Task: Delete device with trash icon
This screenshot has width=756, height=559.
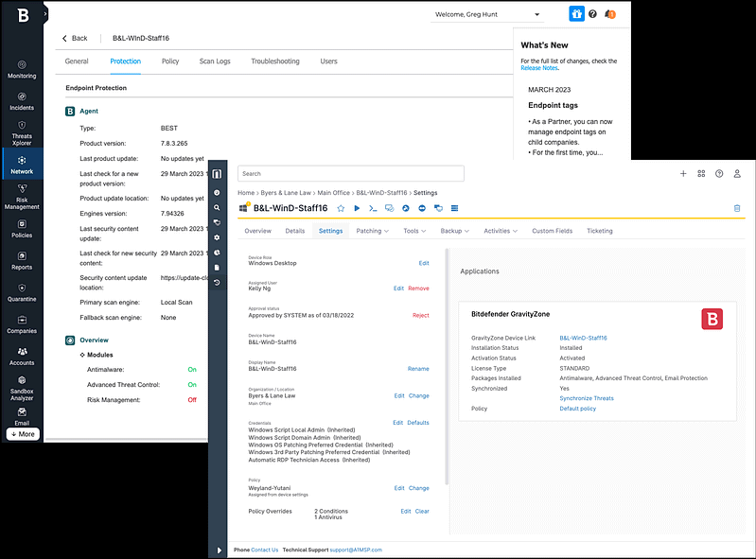Action: pyautogui.click(x=737, y=208)
